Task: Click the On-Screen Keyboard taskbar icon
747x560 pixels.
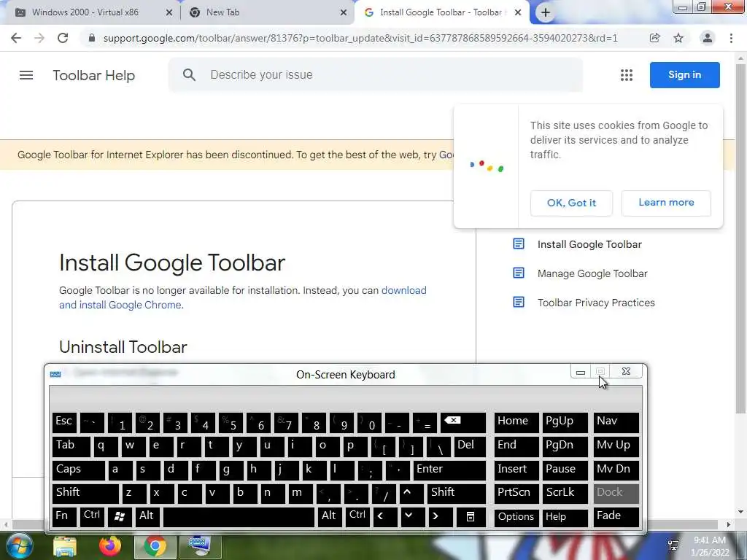Action: click(201, 546)
